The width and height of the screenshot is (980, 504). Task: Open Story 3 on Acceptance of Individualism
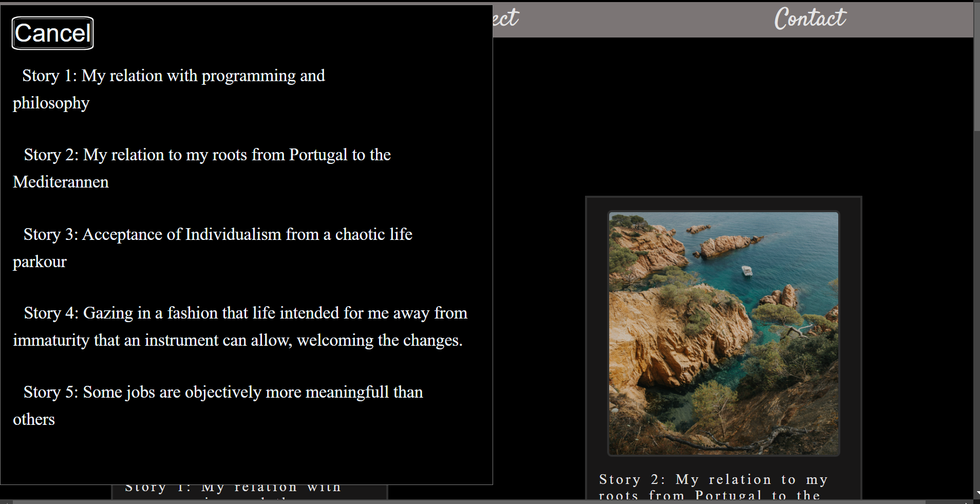pyautogui.click(x=217, y=235)
